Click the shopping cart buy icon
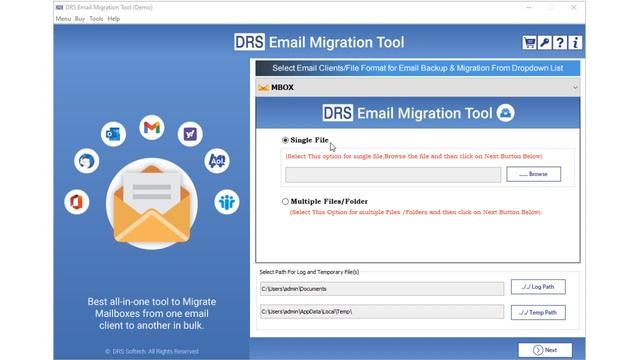Image resolution: width=640 pixels, height=360 pixels. (x=529, y=42)
